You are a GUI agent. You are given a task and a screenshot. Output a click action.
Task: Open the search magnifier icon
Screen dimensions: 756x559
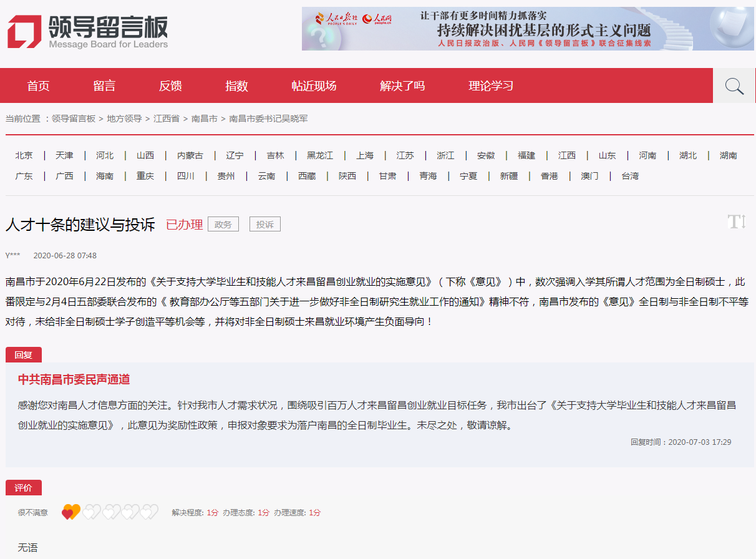click(x=734, y=86)
